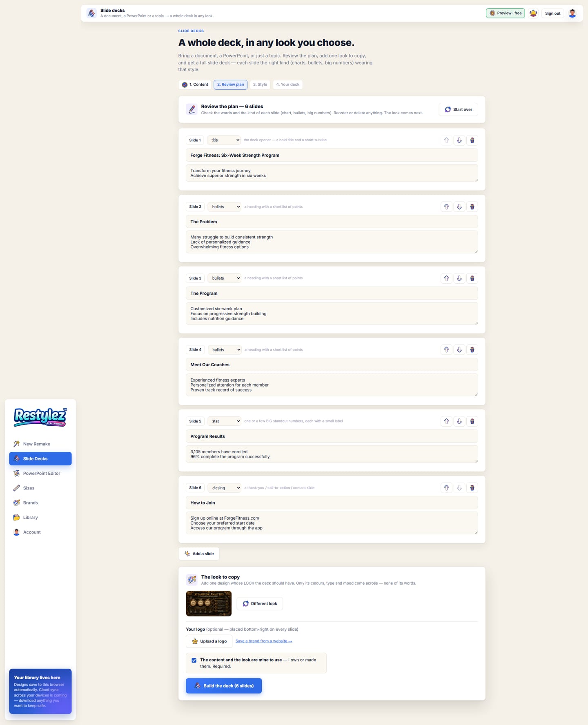The width and height of the screenshot is (588, 725).
Task: Move Slide 3 up with arrow icon
Action: [446, 278]
